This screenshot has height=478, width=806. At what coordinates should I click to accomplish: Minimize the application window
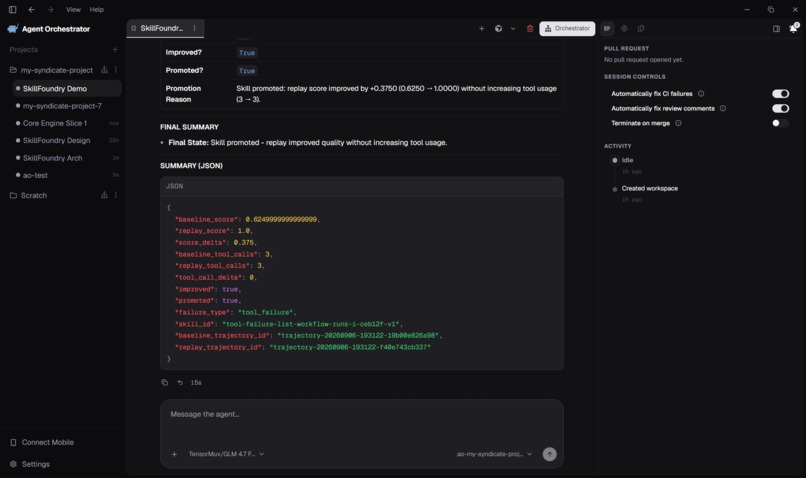coord(746,9)
